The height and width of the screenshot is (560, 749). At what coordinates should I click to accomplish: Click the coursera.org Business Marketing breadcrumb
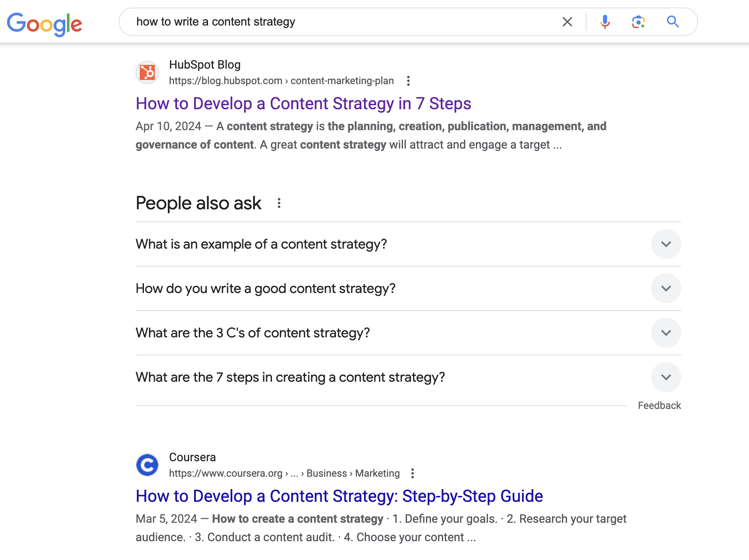click(285, 473)
